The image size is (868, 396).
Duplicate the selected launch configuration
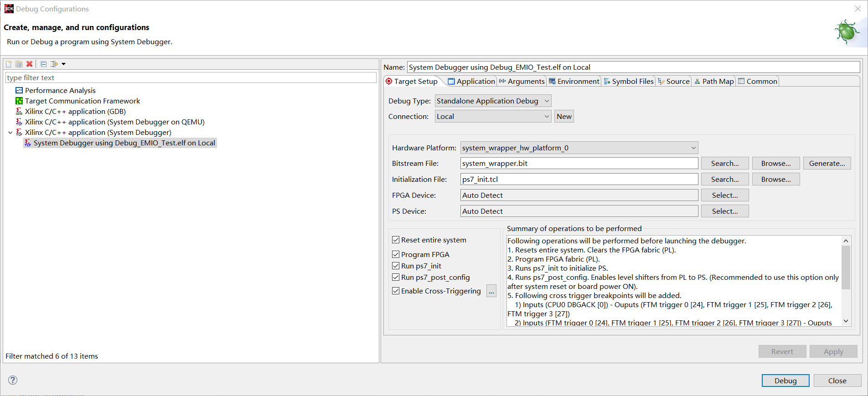coord(19,64)
